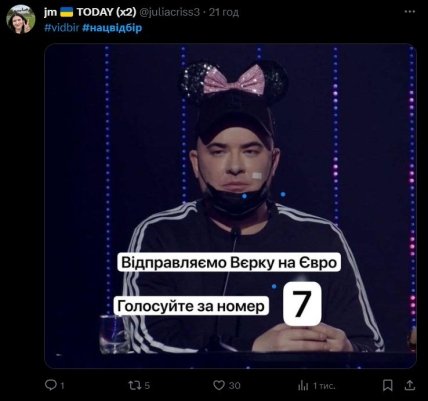Click the number 7 sticker in image

[302, 304]
